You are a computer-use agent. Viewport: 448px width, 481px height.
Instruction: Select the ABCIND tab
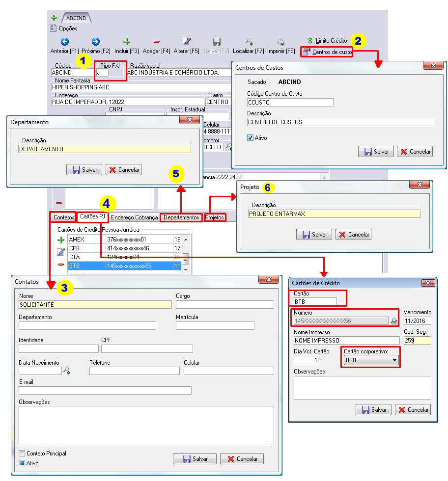point(76,18)
